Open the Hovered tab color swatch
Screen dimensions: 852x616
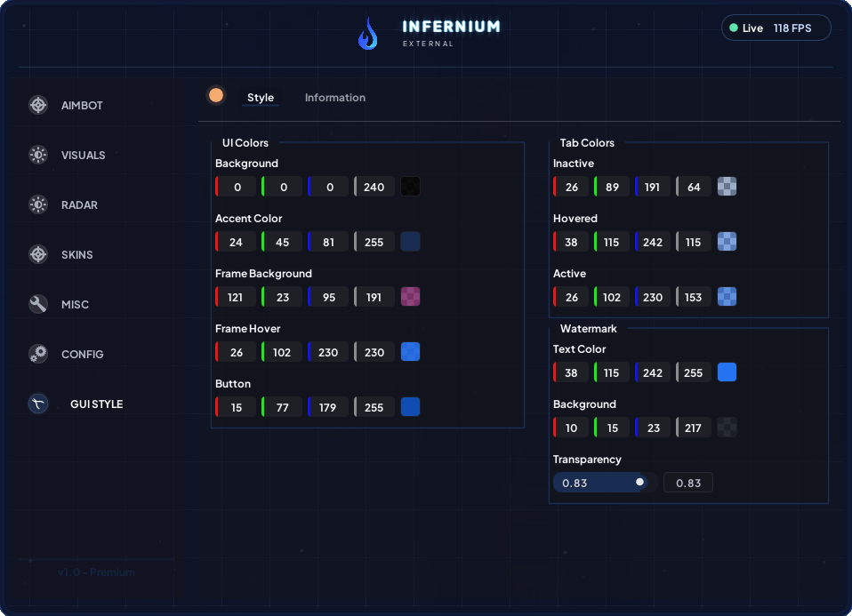[727, 242]
